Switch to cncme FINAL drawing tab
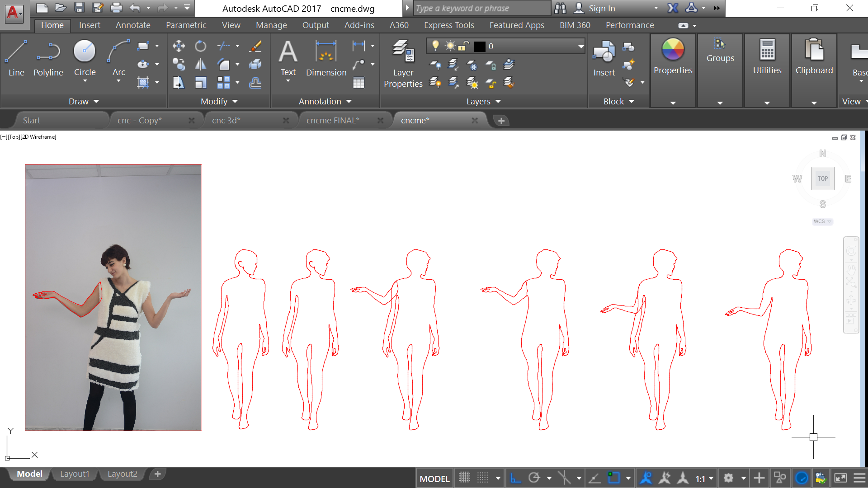This screenshot has width=868, height=488. [332, 121]
